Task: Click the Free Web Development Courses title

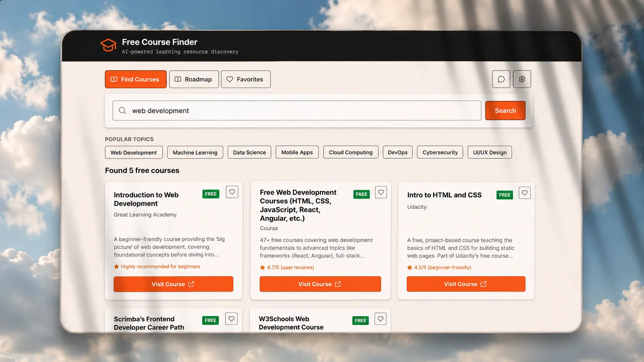Action: [x=298, y=205]
